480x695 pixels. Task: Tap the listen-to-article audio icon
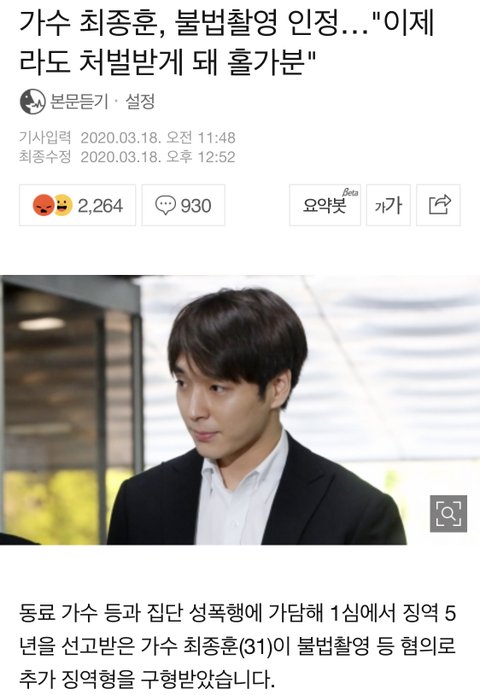(x=33, y=102)
